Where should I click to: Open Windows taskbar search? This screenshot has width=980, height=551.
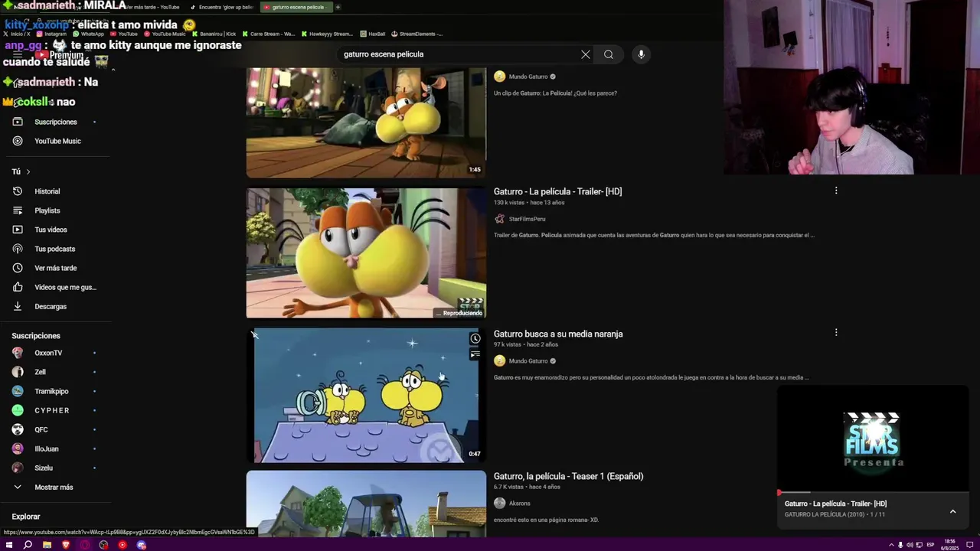click(x=28, y=545)
